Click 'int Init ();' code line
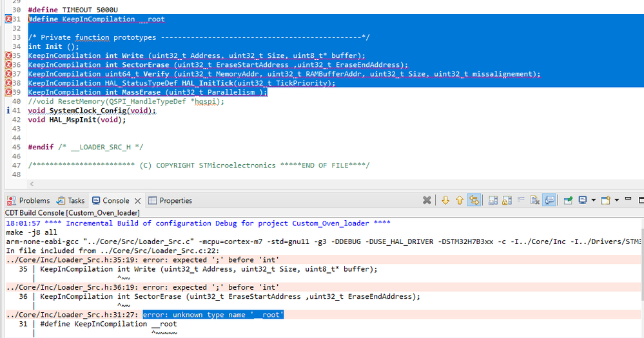The height and width of the screenshot is (338, 644). coord(54,46)
